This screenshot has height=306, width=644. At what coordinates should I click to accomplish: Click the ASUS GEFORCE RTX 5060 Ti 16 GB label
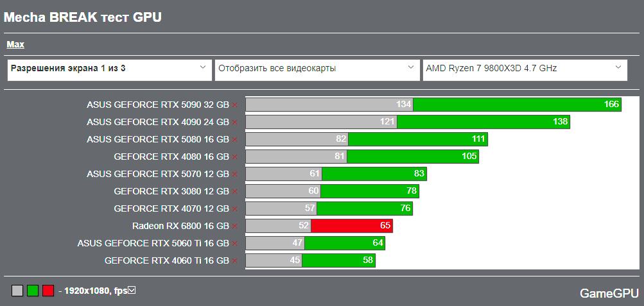click(x=153, y=244)
